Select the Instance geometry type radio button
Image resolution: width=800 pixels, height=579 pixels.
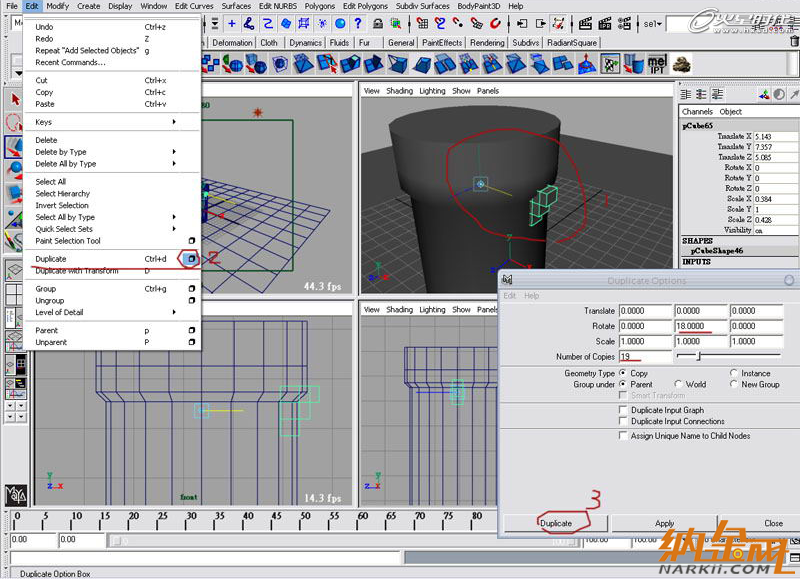(734, 373)
